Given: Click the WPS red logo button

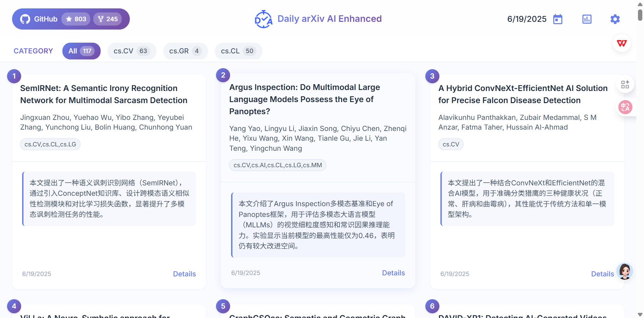Looking at the screenshot, I should click(x=622, y=43).
